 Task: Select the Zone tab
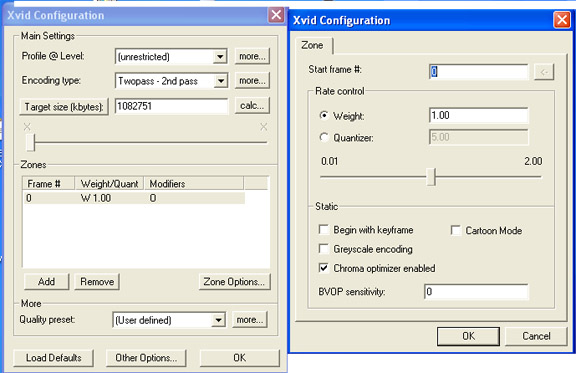click(313, 45)
